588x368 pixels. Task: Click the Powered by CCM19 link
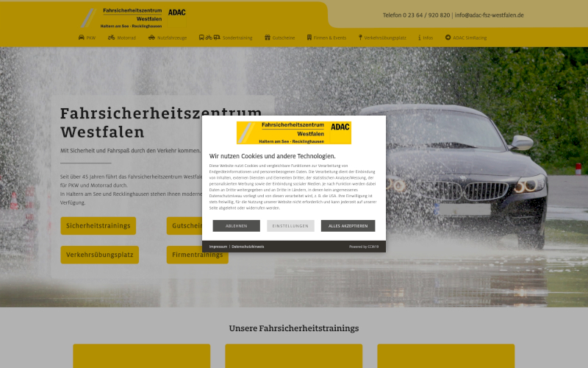[x=363, y=247]
